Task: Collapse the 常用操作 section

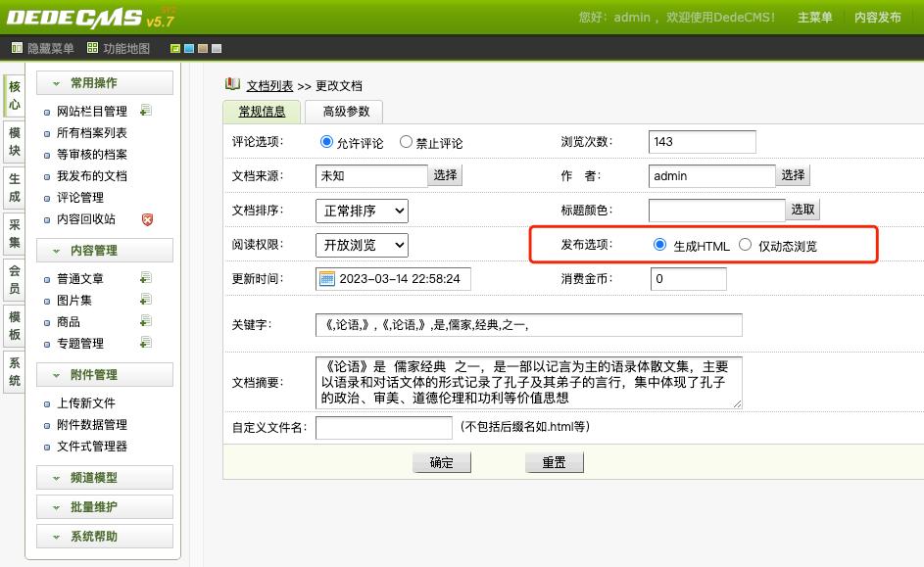Action: [105, 83]
